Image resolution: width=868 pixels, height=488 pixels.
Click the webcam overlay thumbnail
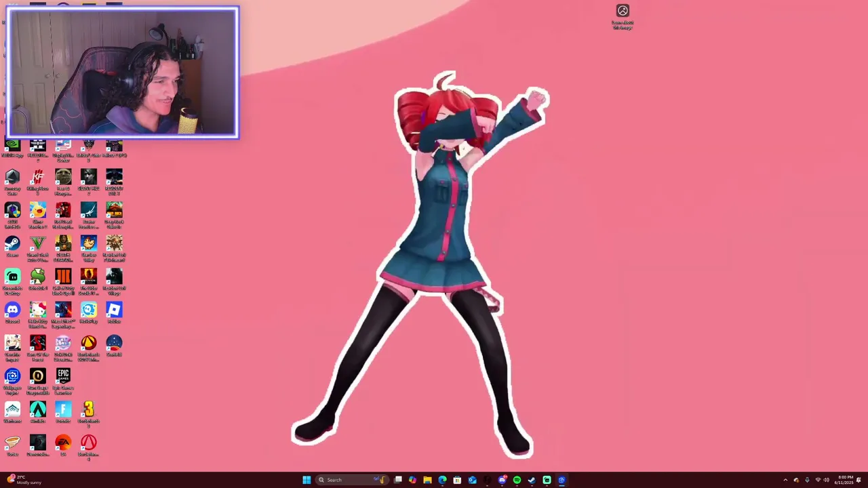(x=123, y=73)
